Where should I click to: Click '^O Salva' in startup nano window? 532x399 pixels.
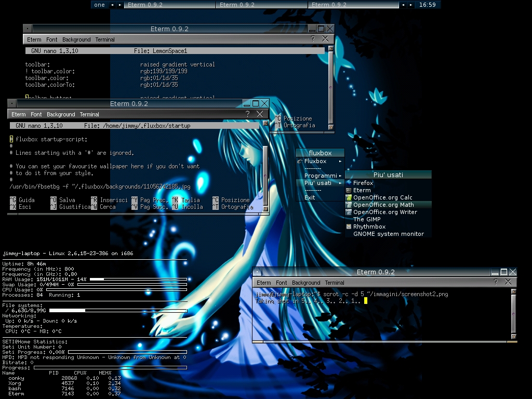coord(63,200)
